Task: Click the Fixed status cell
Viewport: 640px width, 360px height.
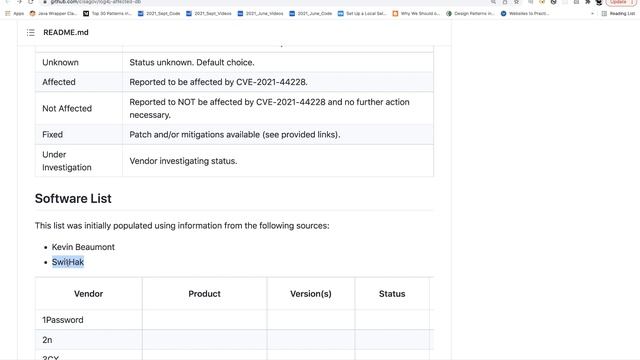Action: 79,135
